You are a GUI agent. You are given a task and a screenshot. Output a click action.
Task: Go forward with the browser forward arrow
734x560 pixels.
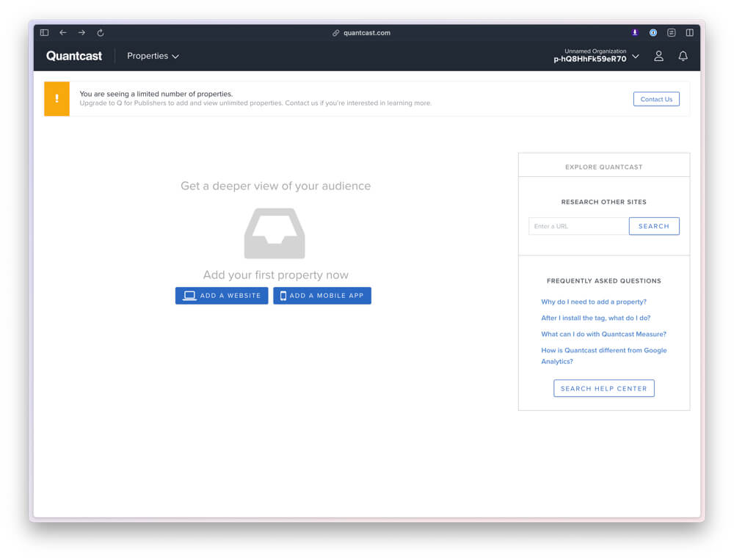click(x=82, y=33)
